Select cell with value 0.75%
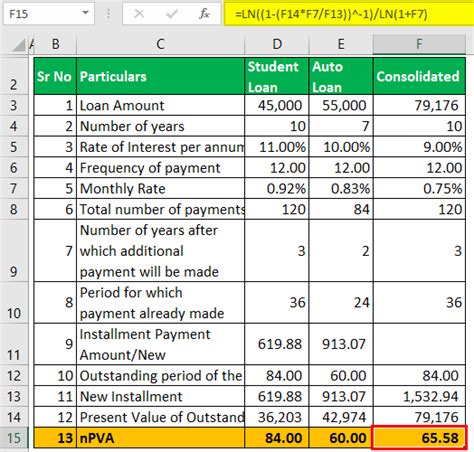 [x=419, y=188]
